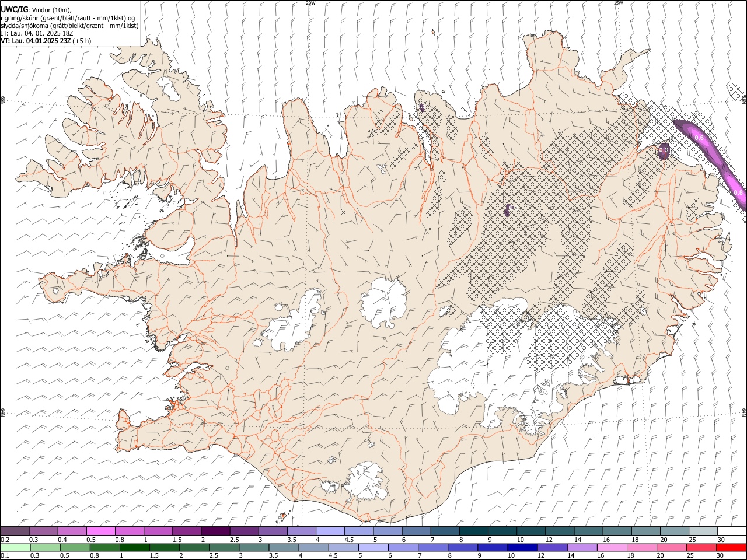Click the 20W longitude label

(x=310, y=3)
